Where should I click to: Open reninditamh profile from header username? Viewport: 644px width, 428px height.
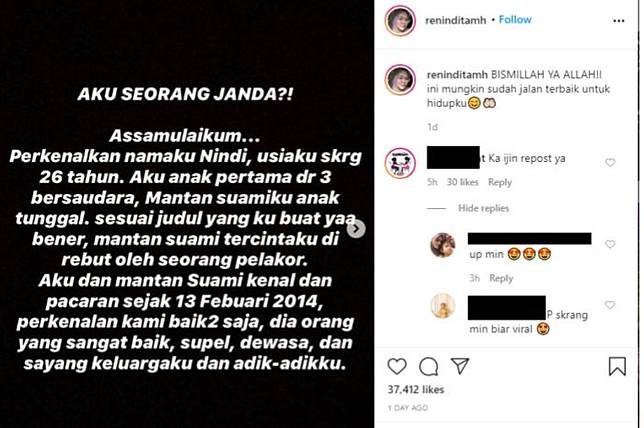[x=455, y=20]
